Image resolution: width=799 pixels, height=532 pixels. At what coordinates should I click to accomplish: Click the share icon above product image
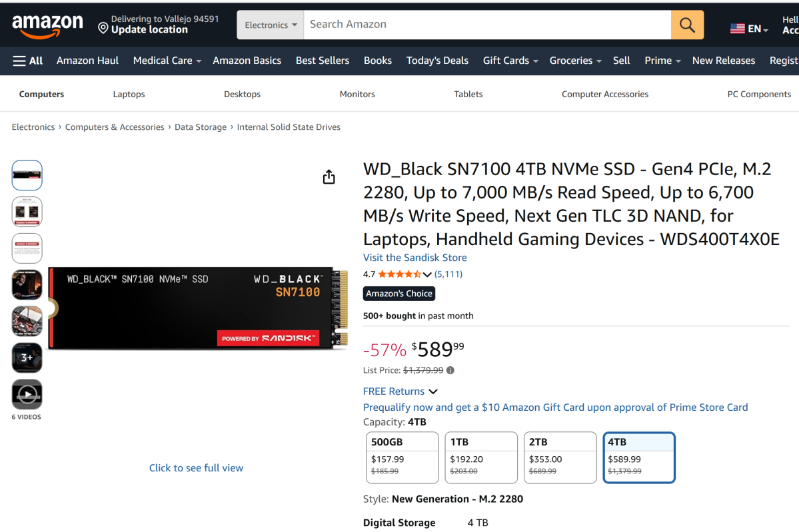coord(329,177)
